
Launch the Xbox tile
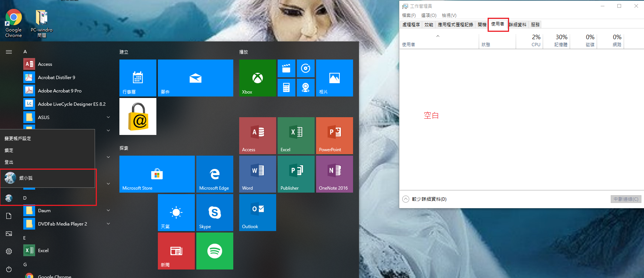coord(258,78)
